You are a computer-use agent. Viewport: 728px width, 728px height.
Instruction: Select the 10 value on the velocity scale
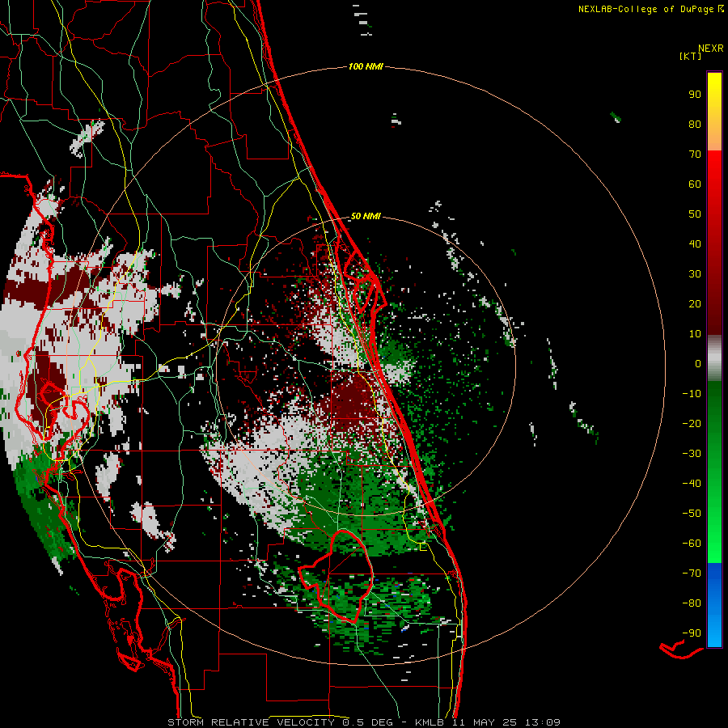click(695, 334)
